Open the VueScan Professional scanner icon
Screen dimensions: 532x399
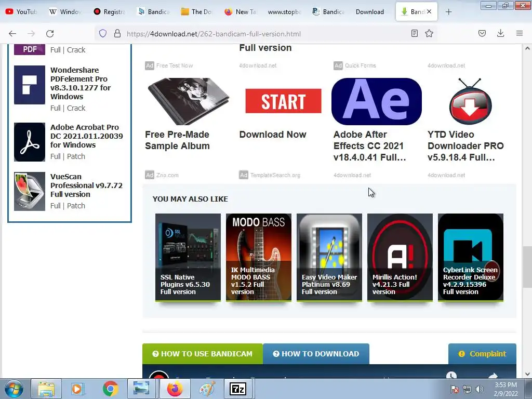tap(30, 191)
